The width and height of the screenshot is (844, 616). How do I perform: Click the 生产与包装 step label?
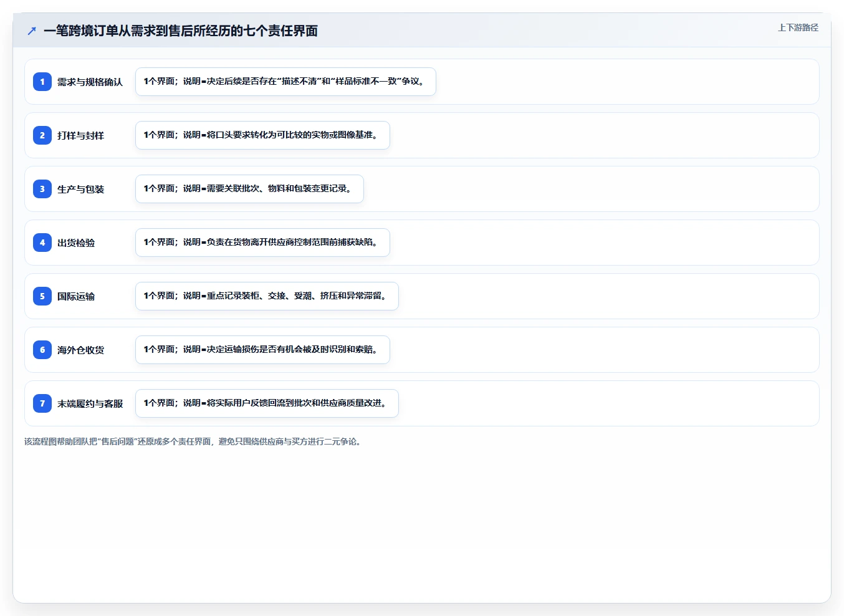tap(80, 189)
